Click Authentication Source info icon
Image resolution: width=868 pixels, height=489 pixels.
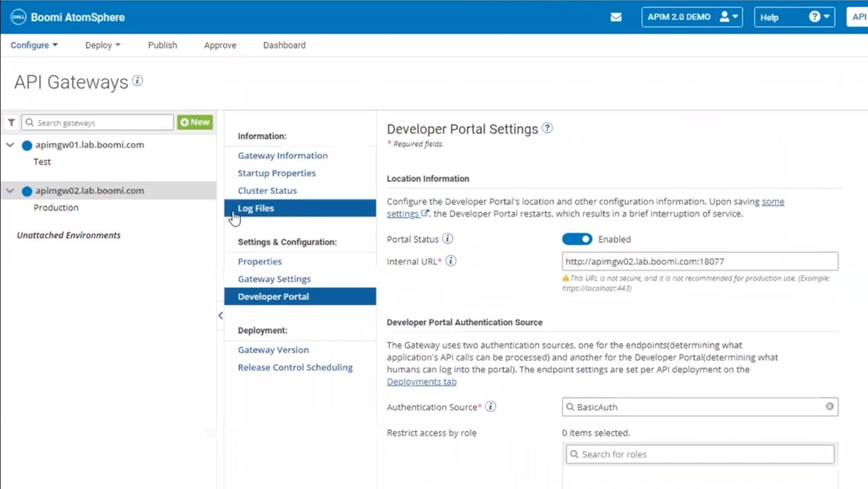click(490, 406)
